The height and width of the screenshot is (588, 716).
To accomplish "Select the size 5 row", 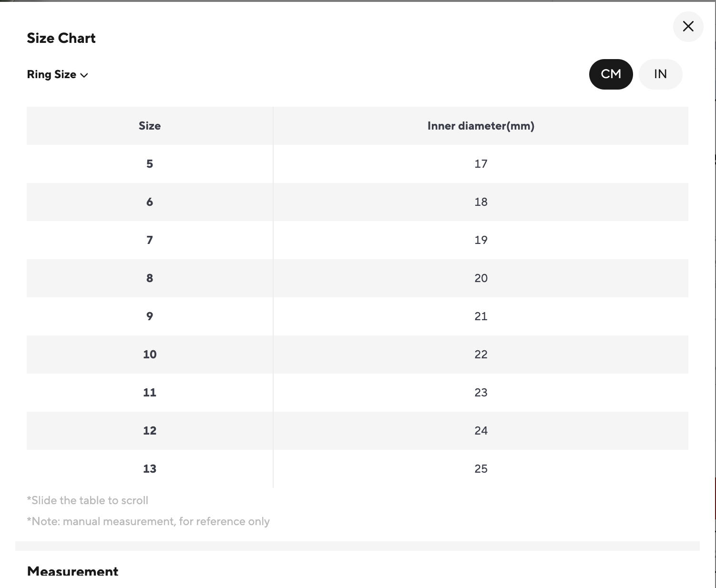I will click(150, 164).
